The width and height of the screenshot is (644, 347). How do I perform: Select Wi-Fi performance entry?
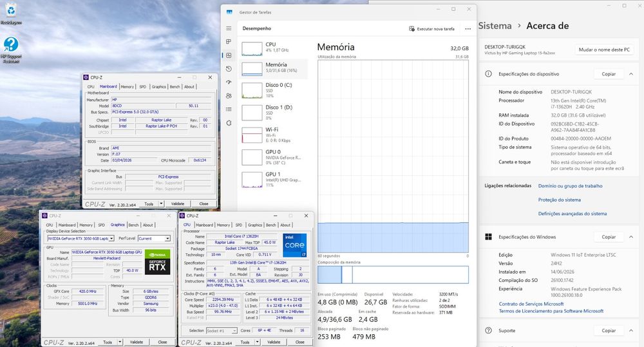pyautogui.click(x=274, y=135)
